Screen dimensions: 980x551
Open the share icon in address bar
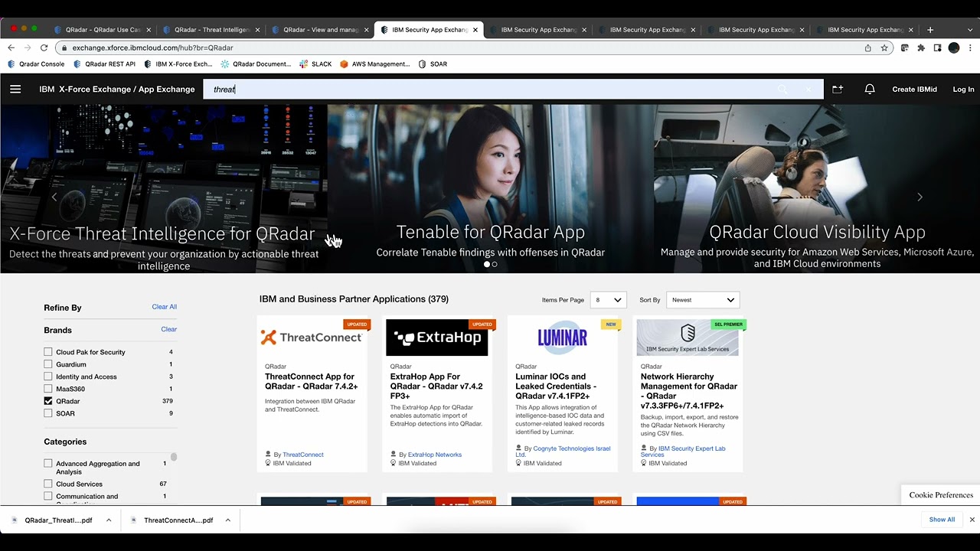pos(867,47)
